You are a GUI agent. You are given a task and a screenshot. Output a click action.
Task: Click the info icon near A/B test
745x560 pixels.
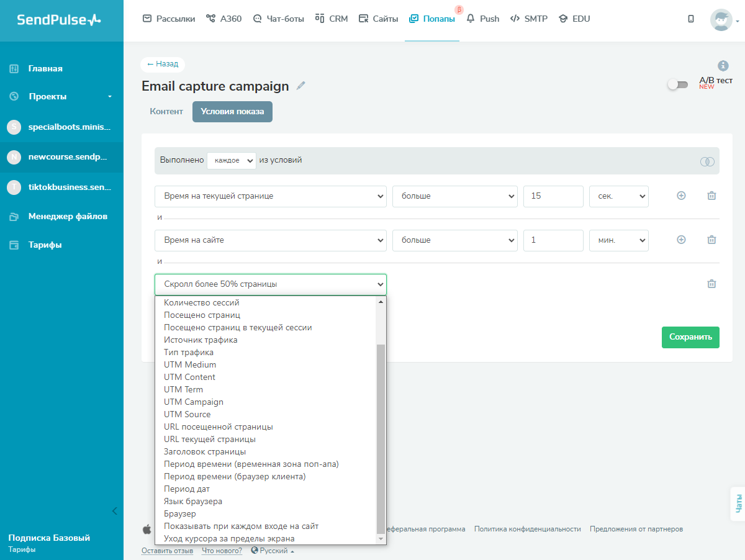(723, 66)
